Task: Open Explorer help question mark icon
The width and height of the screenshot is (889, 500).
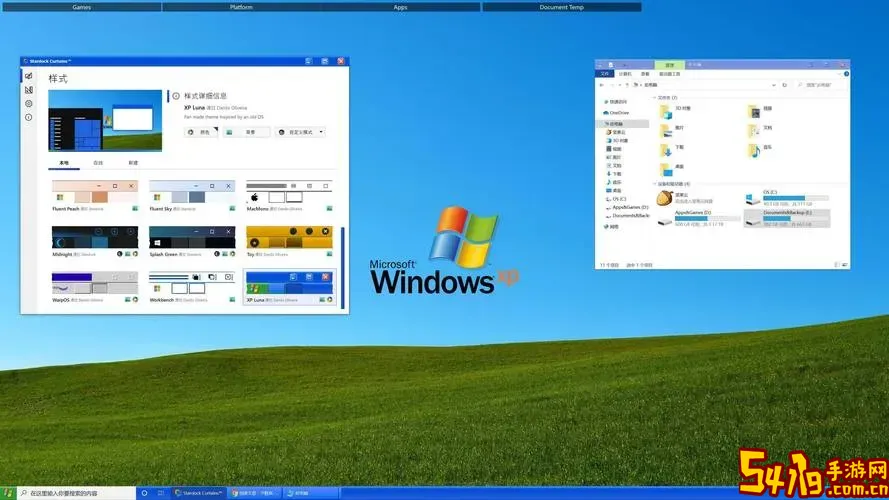Action: click(x=846, y=74)
